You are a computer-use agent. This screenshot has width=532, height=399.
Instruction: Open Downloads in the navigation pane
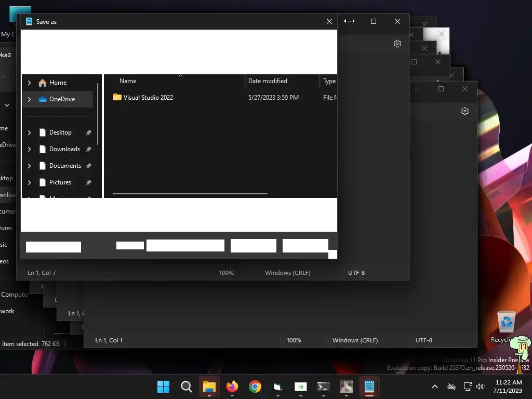tap(64, 149)
